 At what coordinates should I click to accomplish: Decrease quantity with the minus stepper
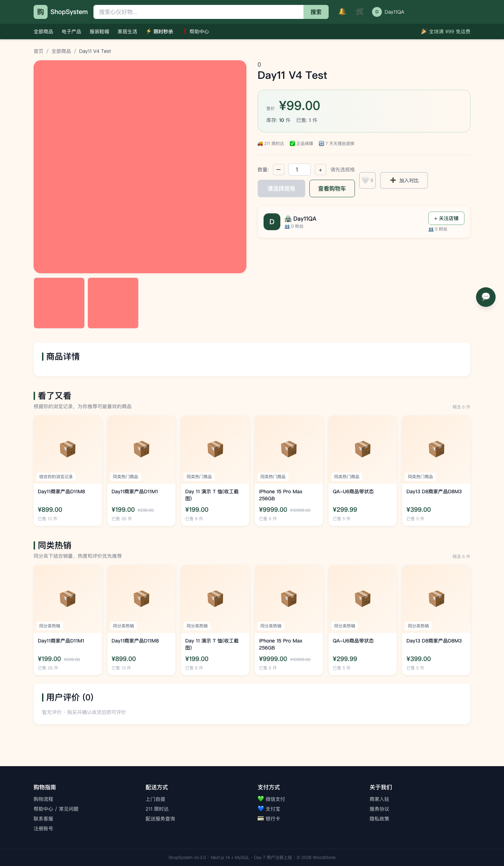(278, 170)
